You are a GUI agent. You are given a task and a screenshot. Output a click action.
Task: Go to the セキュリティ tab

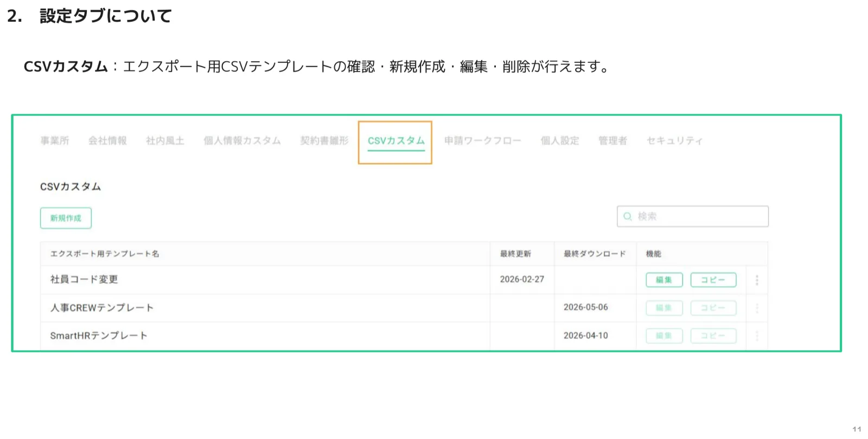674,141
